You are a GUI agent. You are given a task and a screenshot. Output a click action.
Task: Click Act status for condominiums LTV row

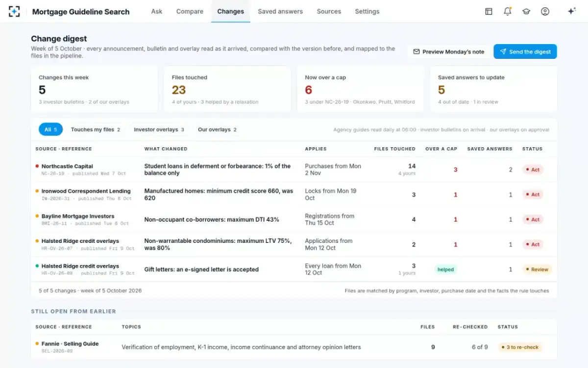click(x=532, y=244)
